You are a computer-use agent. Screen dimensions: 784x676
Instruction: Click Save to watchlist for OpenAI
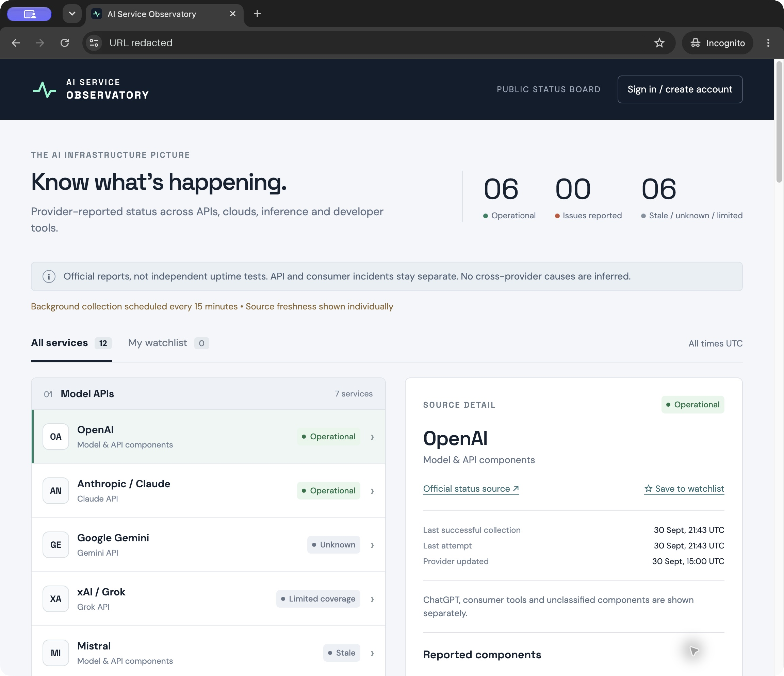(684, 489)
